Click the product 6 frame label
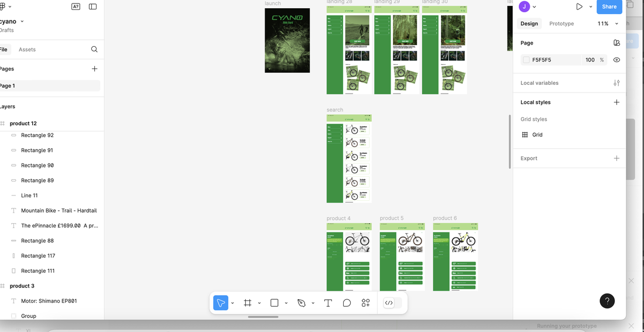This screenshot has height=332, width=644. [x=445, y=218]
